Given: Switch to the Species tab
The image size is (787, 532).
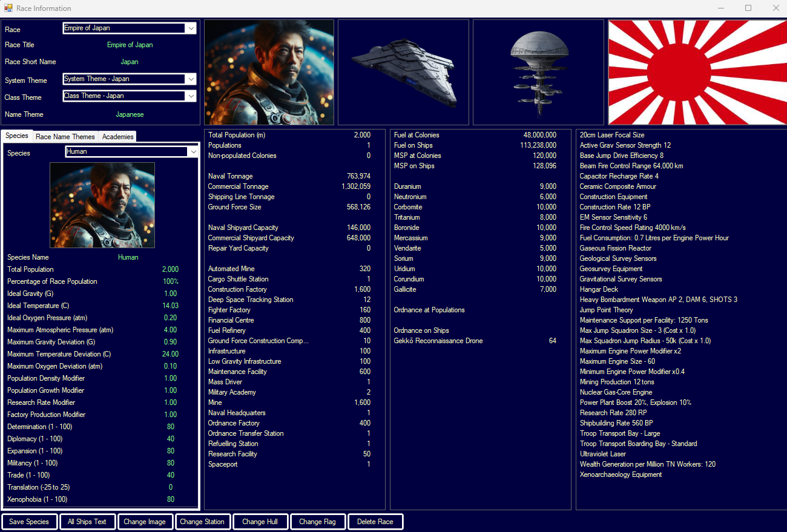Looking at the screenshot, I should click(x=17, y=136).
